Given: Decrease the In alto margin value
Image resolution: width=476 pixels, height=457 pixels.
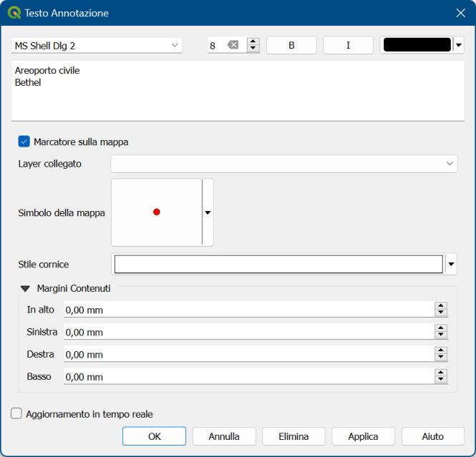Looking at the screenshot, I should (x=441, y=313).
